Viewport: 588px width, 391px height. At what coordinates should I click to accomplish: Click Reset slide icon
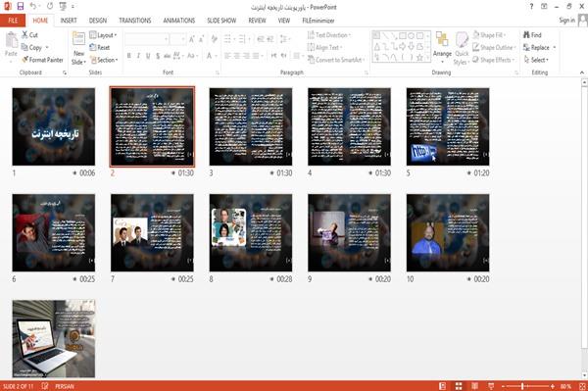(x=93, y=47)
